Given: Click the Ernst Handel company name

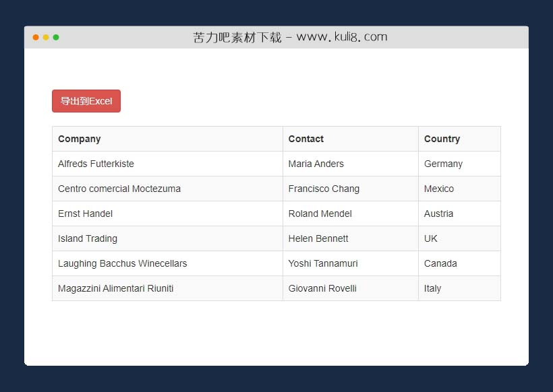Looking at the screenshot, I should coord(86,214).
